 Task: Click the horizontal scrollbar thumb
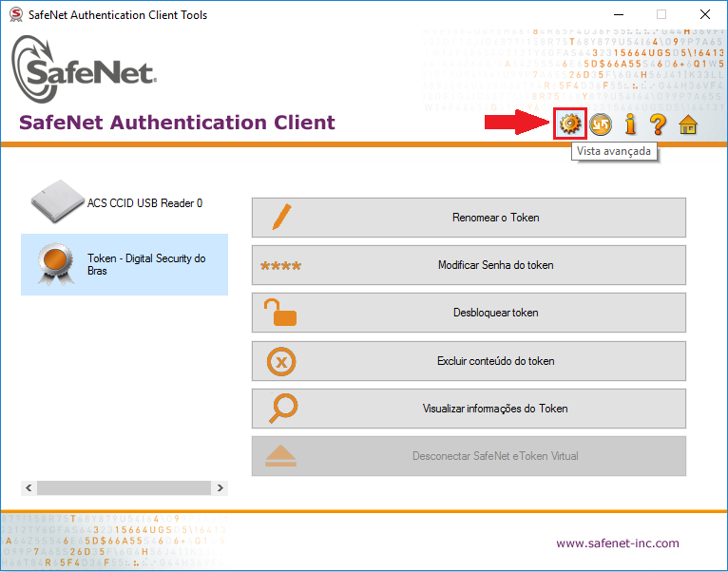pyautogui.click(x=124, y=488)
